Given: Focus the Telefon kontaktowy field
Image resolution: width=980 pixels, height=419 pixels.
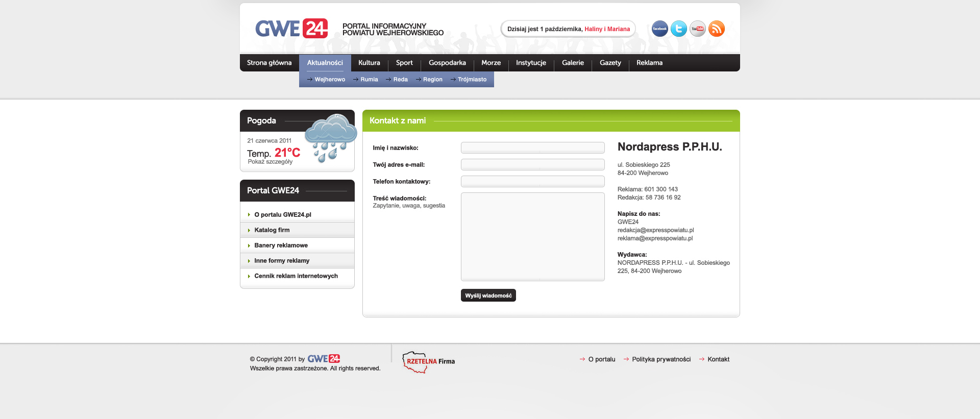Looking at the screenshot, I should 532,181.
